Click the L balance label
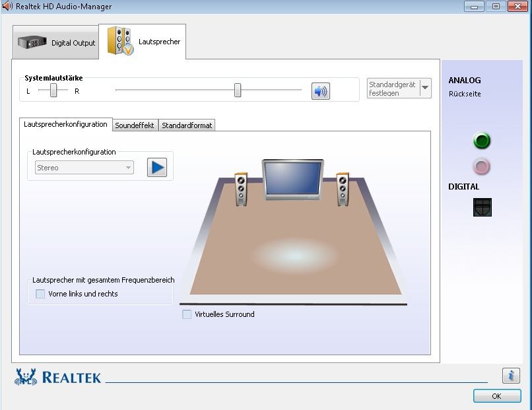Screen dimensions: 532x410 28,91
